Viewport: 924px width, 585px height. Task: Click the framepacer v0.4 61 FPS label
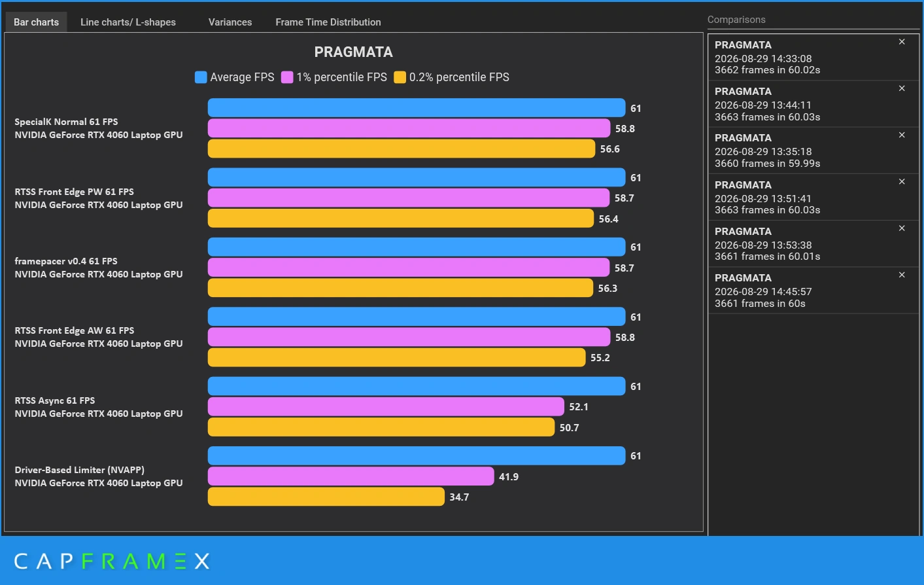66,261
